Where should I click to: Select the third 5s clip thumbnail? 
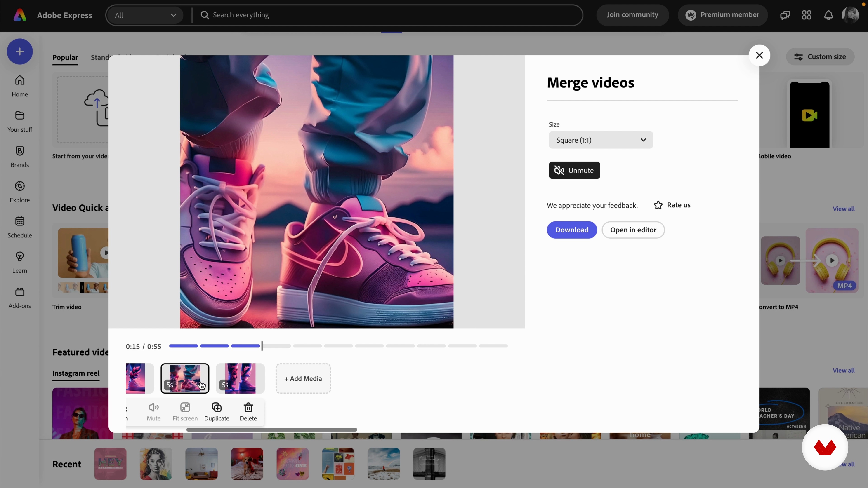[240, 379]
